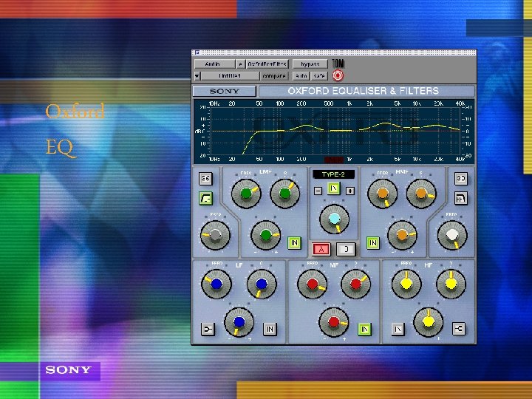Click the plug-in window close box
Viewport: 532px width, 399px height.
click(x=197, y=52)
